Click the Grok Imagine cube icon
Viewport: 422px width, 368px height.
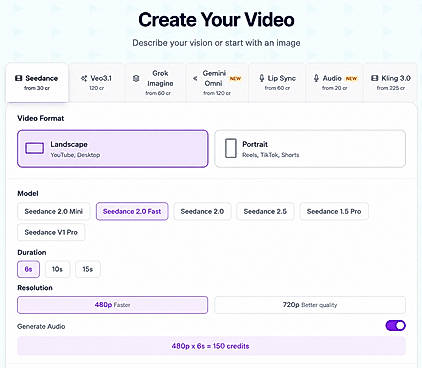click(136, 78)
